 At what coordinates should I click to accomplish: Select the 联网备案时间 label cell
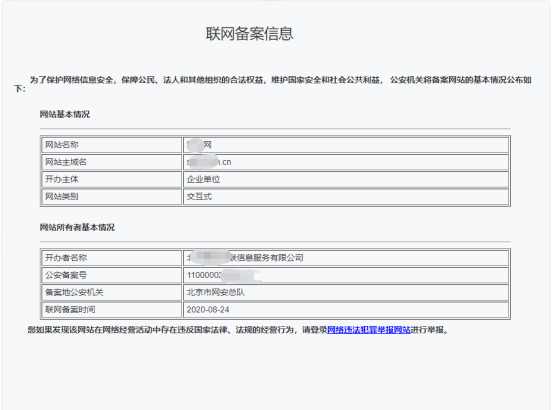(x=112, y=310)
